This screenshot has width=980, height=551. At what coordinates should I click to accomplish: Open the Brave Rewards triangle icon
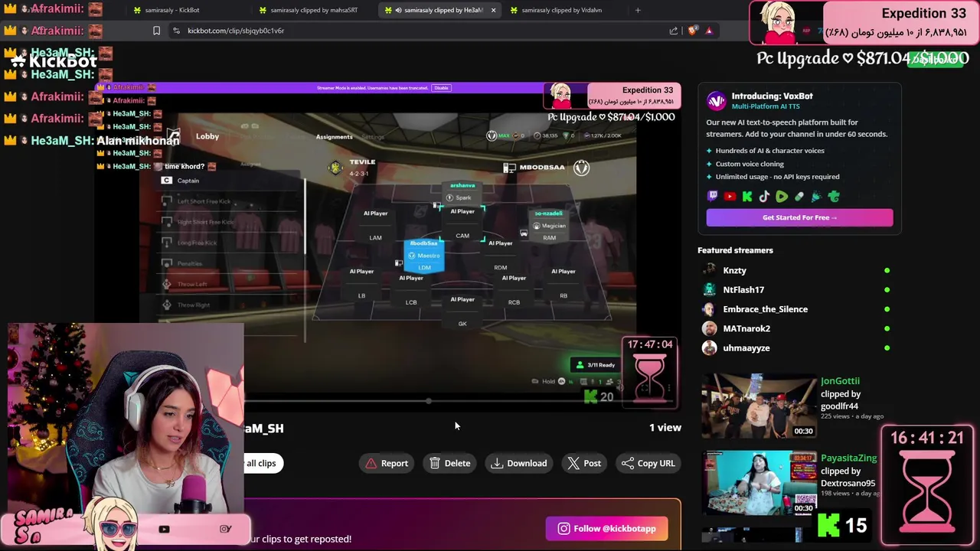[x=709, y=31]
